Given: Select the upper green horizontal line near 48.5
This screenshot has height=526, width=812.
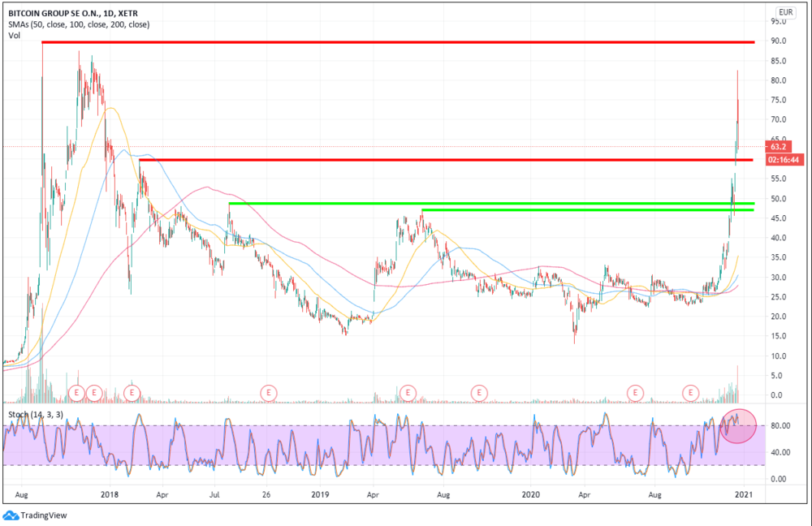Looking at the screenshot, I should tap(491, 204).
